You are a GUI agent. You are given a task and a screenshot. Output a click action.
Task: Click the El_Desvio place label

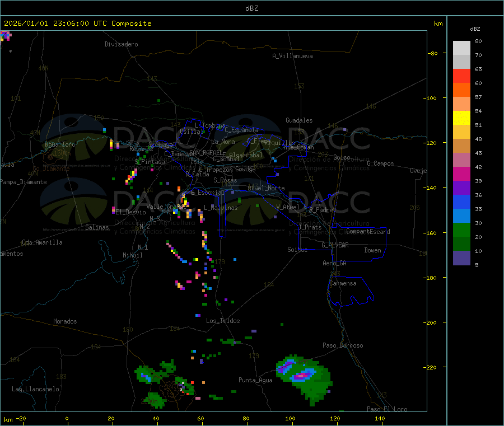[131, 212]
